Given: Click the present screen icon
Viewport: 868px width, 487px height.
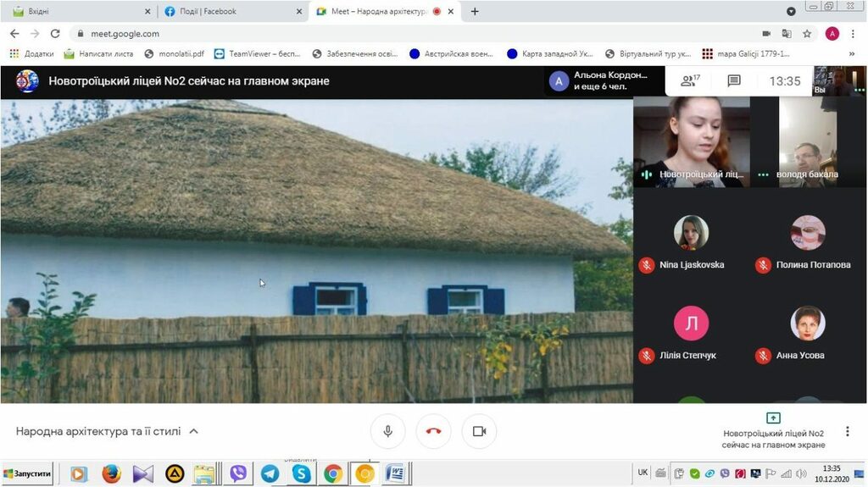Looking at the screenshot, I should point(773,418).
